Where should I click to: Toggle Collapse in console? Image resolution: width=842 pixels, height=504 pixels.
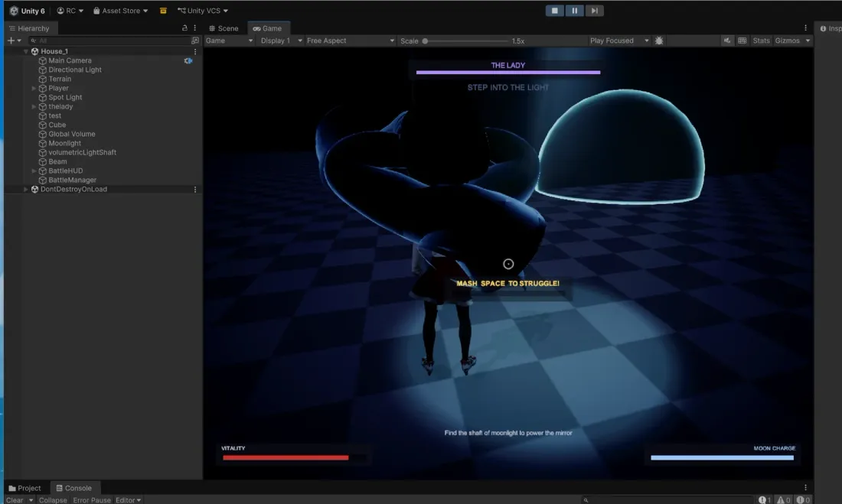pyautogui.click(x=53, y=499)
